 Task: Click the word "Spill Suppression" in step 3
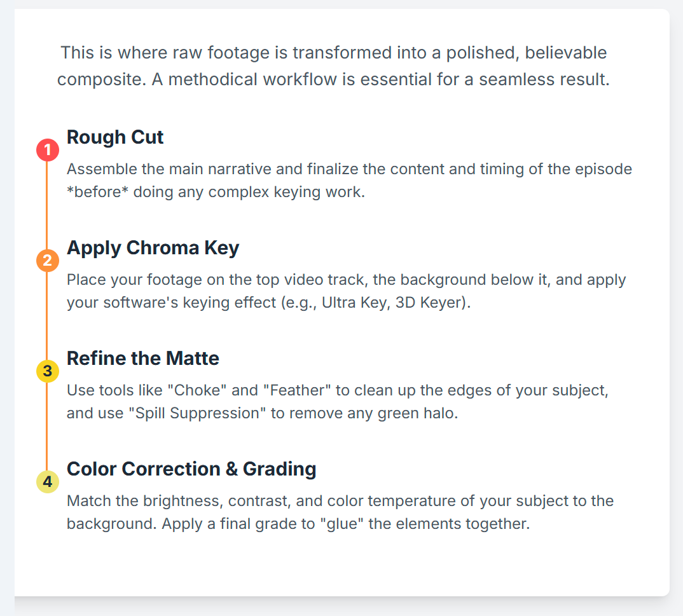coord(197,413)
